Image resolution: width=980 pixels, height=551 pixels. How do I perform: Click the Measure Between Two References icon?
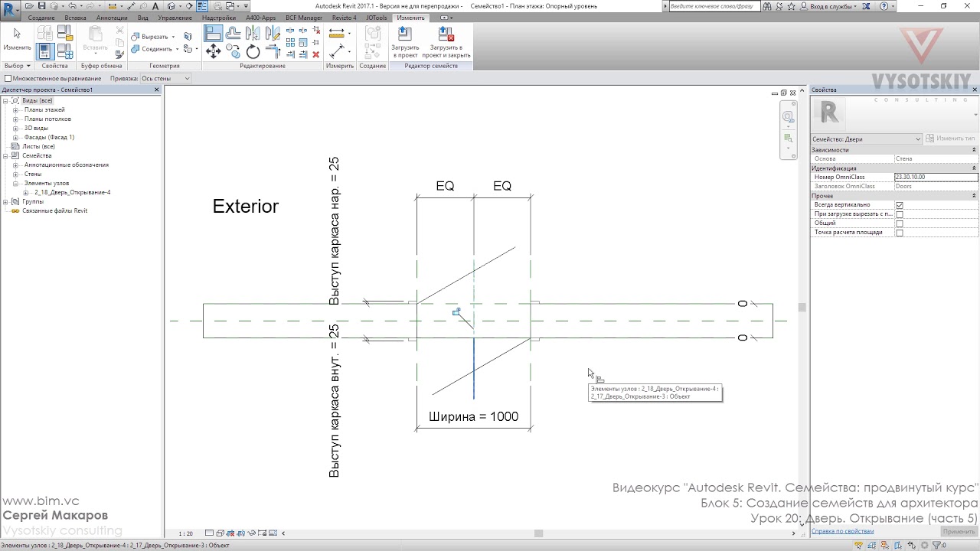[x=336, y=52]
